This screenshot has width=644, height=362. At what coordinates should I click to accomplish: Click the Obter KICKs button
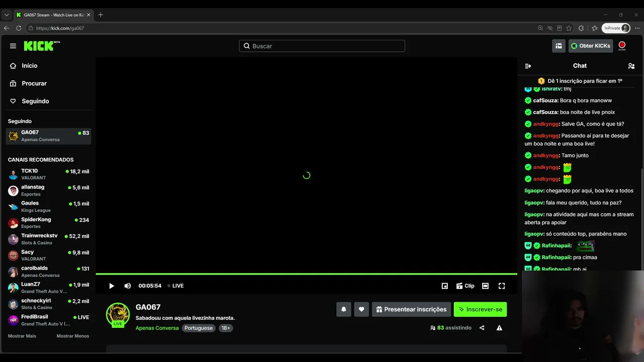591,46
